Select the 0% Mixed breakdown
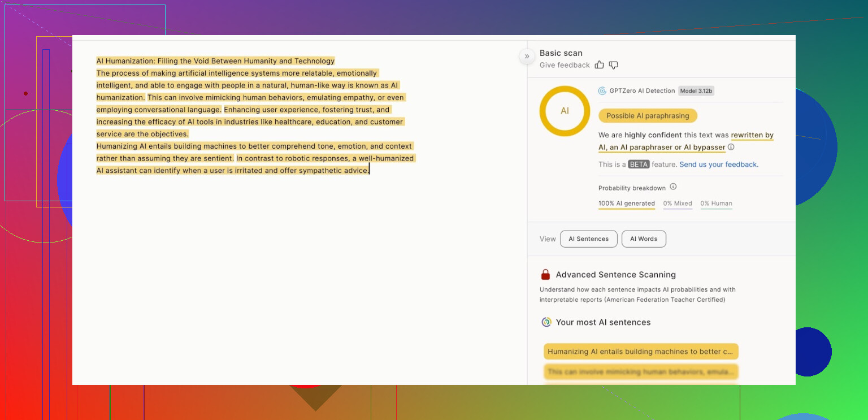The height and width of the screenshot is (420, 868). [678, 203]
